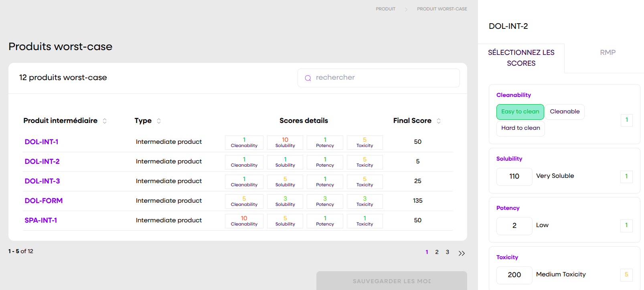Open DOL-INT-2 product link
This screenshot has width=644, height=290.
click(42, 161)
